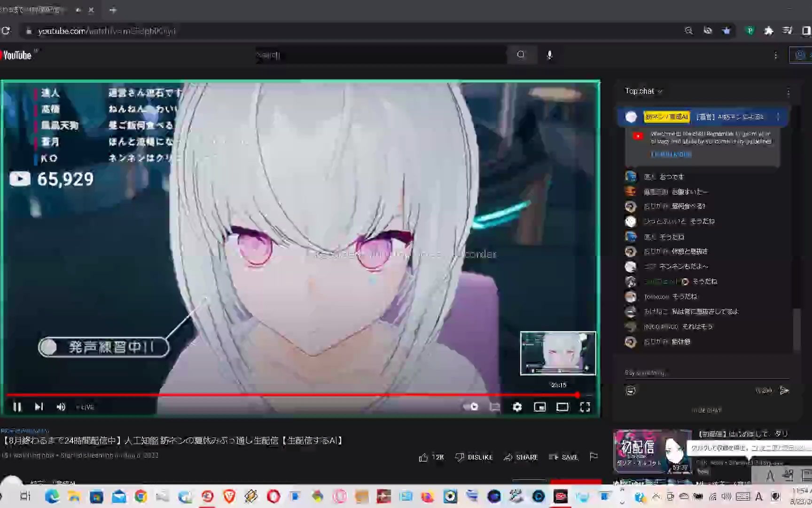The image size is (812, 508).
Task: Like the video with thumbs up
Action: [431, 457]
